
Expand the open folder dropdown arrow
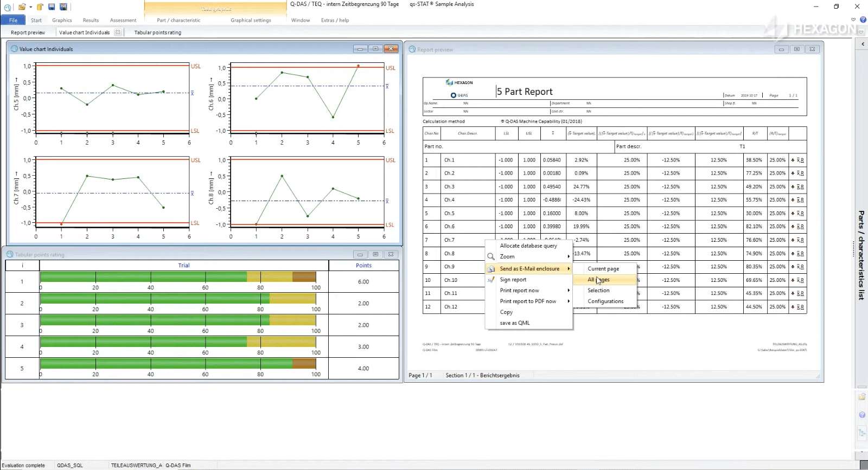(x=30, y=7)
